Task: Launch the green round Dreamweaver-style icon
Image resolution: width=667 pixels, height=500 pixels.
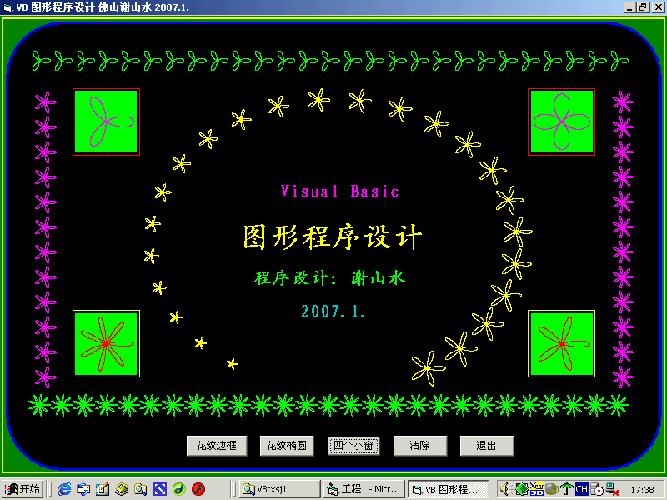Action: pyautogui.click(x=179, y=489)
